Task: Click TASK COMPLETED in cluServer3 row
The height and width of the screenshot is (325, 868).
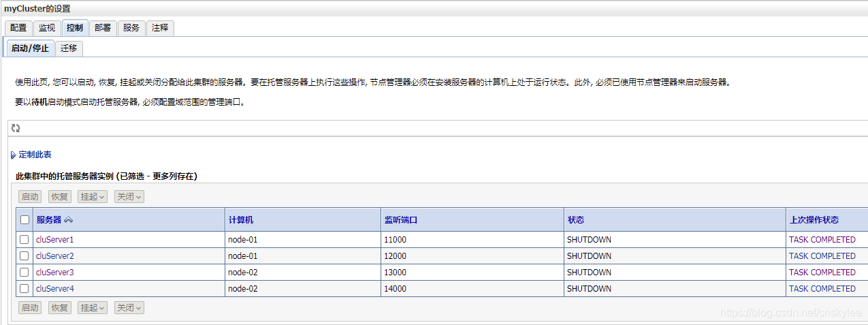Action: (822, 273)
